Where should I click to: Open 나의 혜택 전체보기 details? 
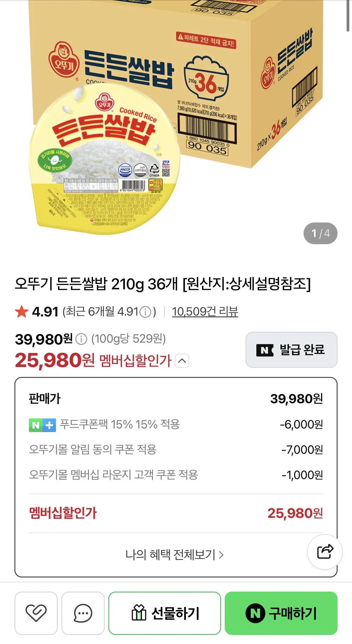(174, 555)
